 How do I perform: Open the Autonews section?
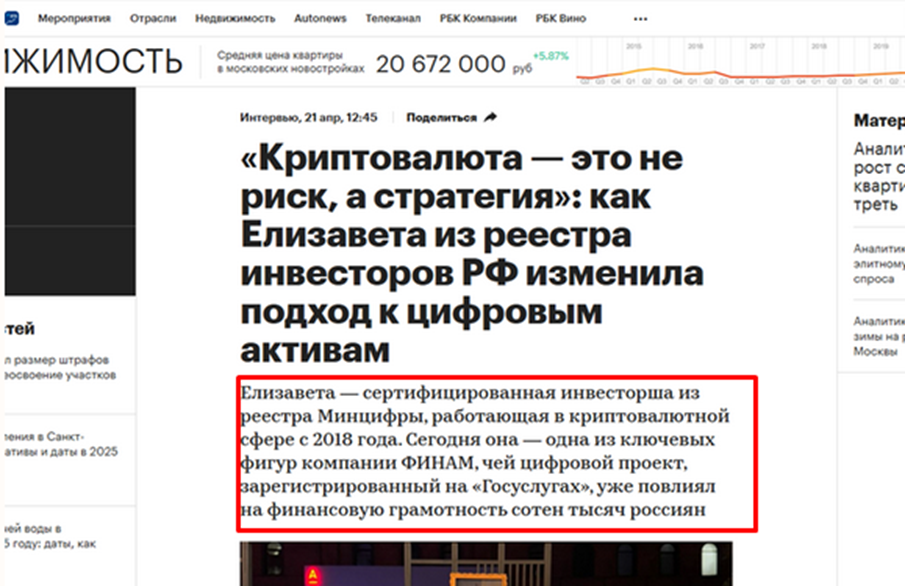point(320,17)
